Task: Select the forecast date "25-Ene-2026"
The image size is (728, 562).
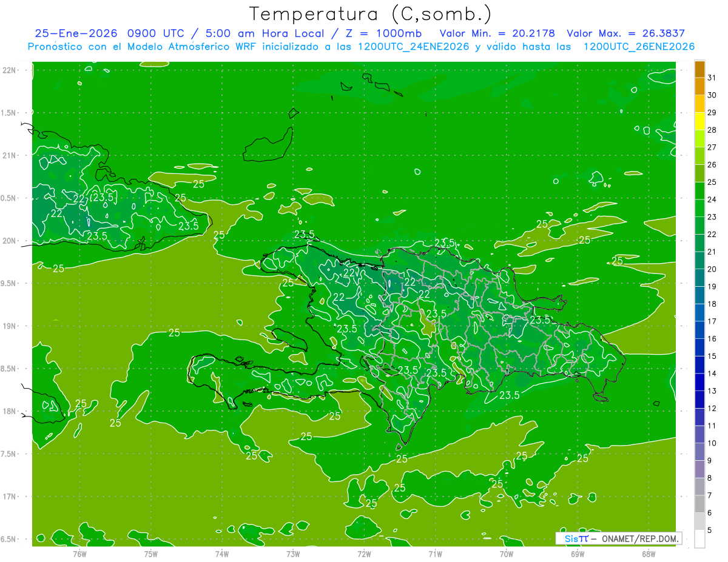Action: coord(76,33)
